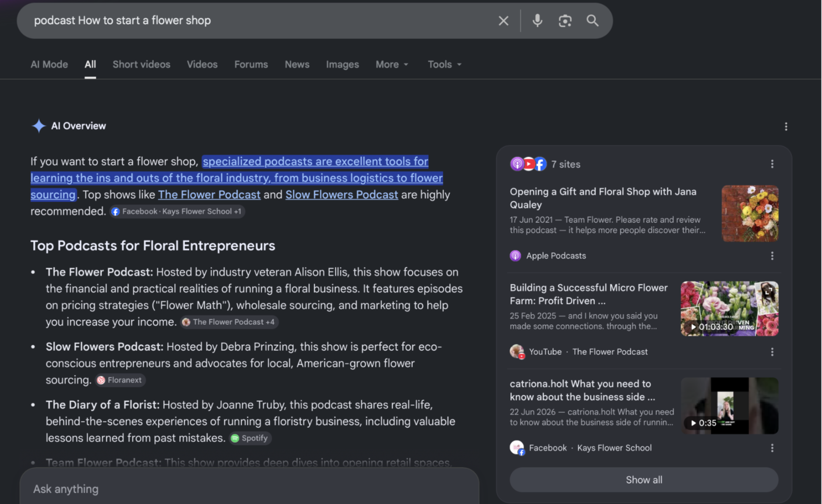Screen dimensions: 822x504
Task: Expand the More dropdown in search tabs
Action: (x=392, y=64)
